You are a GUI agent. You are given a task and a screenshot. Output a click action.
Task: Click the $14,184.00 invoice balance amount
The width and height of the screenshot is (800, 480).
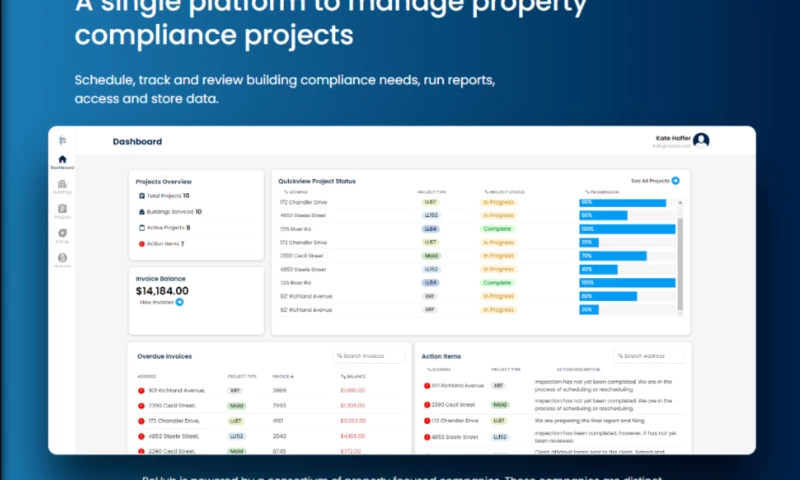(x=162, y=291)
